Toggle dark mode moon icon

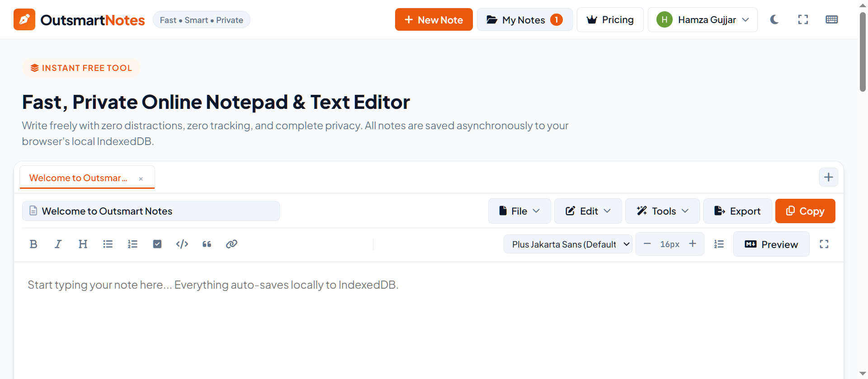774,19
